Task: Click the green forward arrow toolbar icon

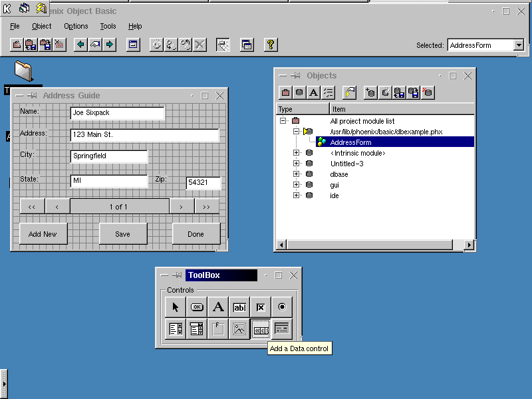Action: (x=109, y=45)
